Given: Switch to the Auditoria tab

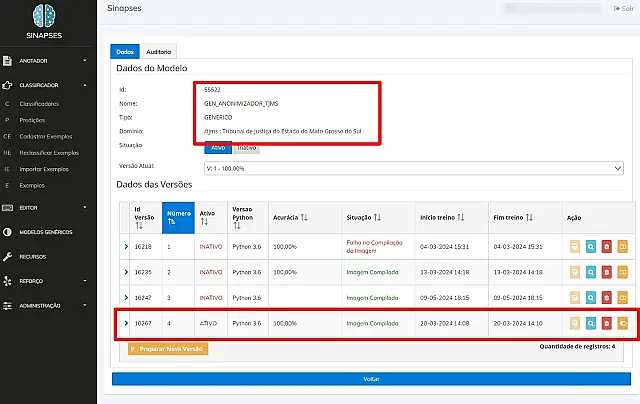Looking at the screenshot, I should point(159,52).
